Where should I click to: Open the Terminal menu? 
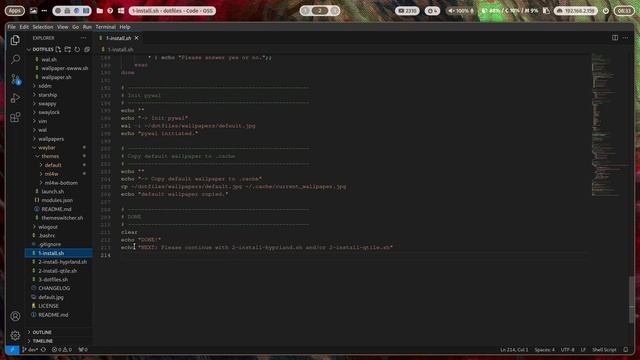tap(105, 27)
